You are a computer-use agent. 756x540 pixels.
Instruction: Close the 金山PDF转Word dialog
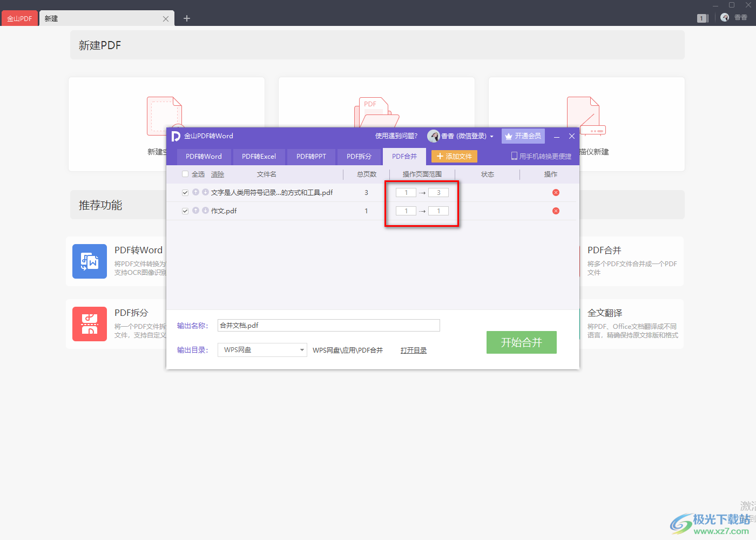coord(572,136)
